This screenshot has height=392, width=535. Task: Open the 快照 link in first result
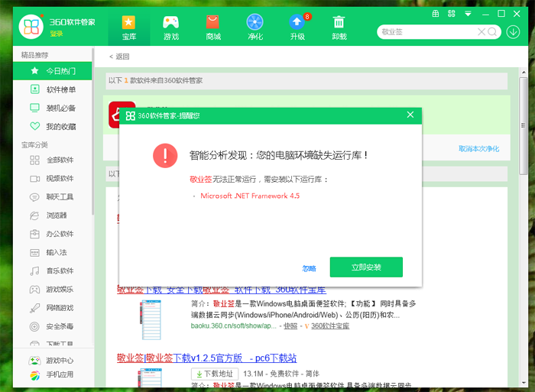(290, 326)
